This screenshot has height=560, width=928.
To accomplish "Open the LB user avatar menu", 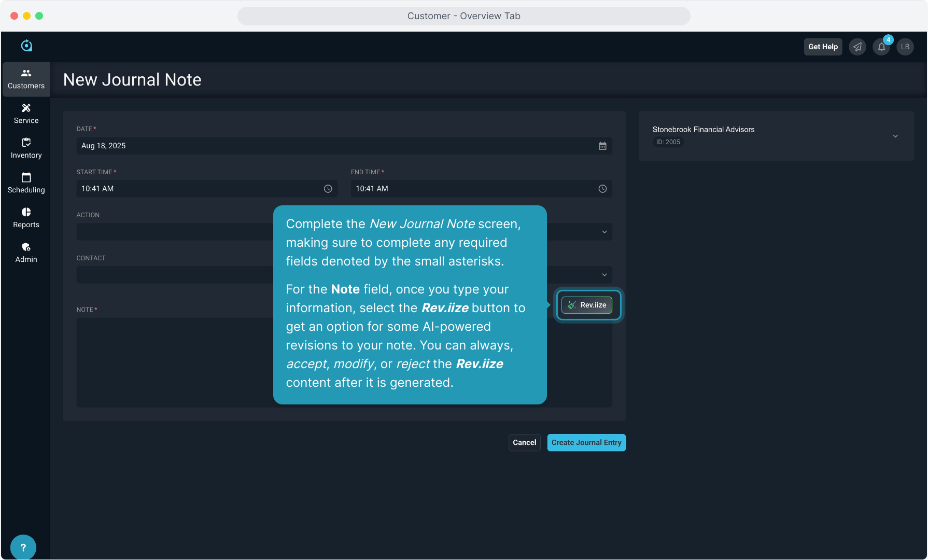I will pyautogui.click(x=905, y=47).
